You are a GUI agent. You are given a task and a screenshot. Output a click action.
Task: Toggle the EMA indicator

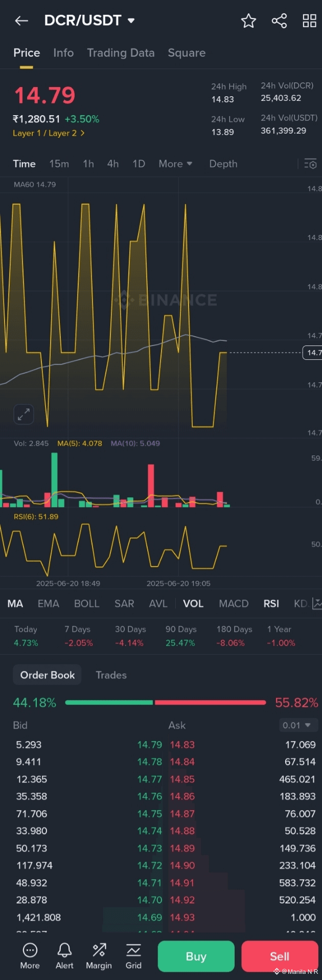pyautogui.click(x=49, y=604)
